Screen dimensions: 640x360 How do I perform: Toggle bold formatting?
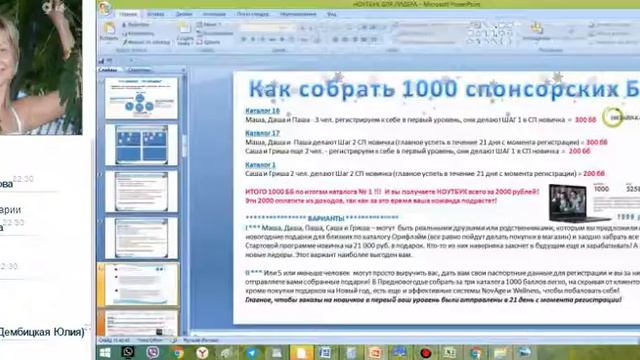pos(244,40)
